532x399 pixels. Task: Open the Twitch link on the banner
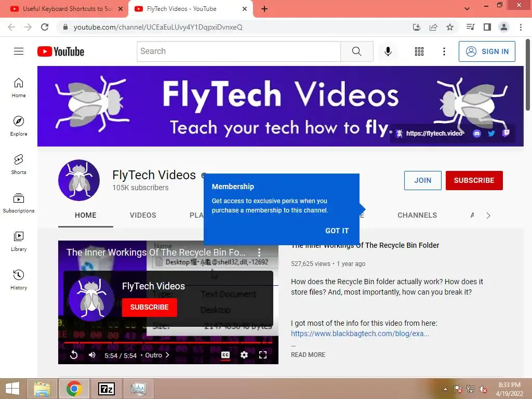pyautogui.click(x=506, y=133)
